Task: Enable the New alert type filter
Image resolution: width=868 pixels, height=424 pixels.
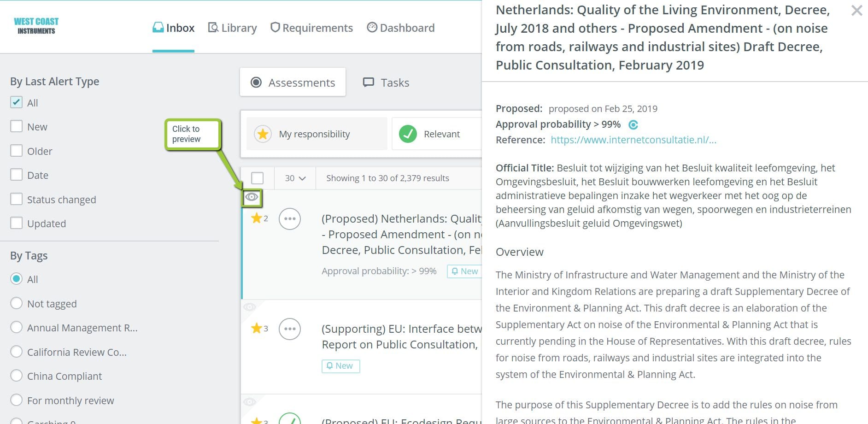Action: tap(17, 125)
